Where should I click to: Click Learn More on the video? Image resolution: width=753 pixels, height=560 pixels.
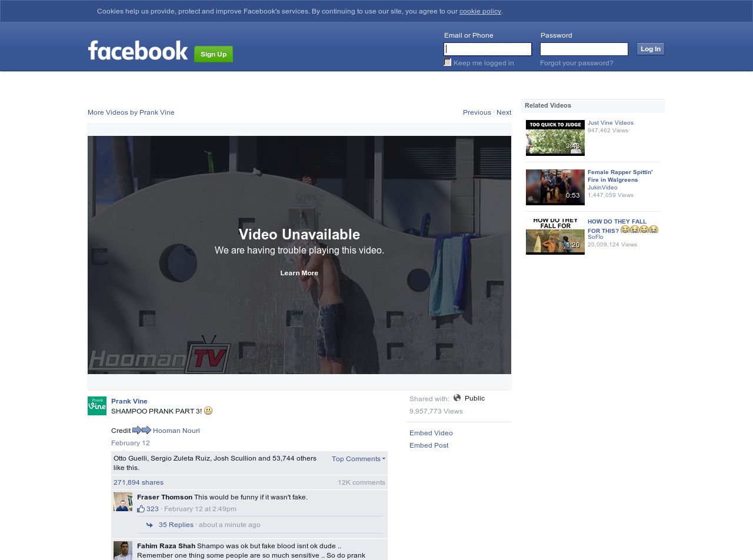click(299, 273)
